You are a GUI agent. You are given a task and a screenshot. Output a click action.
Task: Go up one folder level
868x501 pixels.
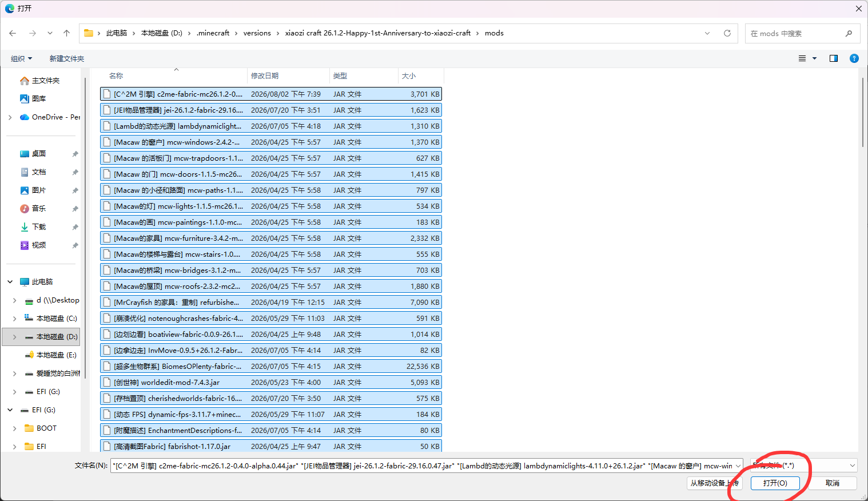[x=66, y=33]
